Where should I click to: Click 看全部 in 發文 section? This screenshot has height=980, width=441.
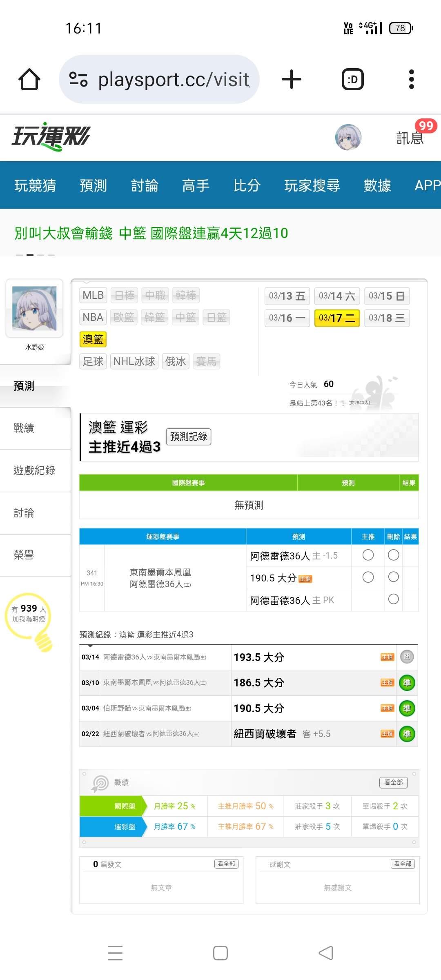click(x=226, y=864)
